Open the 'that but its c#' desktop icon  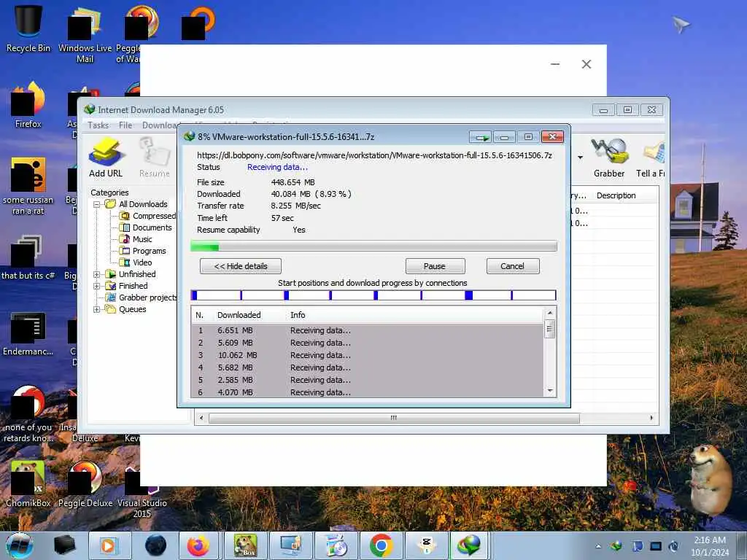(28, 257)
